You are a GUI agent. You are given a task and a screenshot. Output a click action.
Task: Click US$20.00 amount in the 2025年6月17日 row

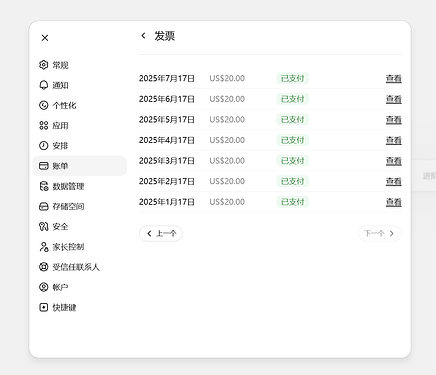[227, 99]
